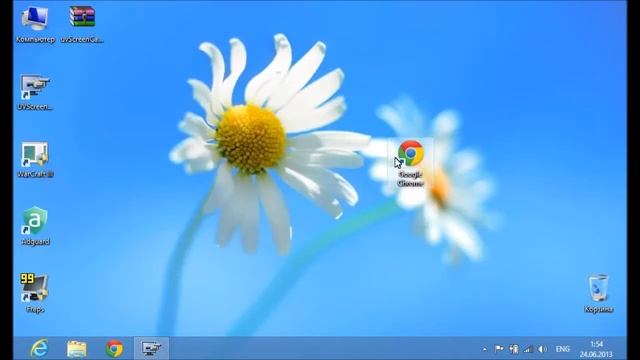Click the Компьютер icon label text
The image size is (640, 360).
[x=35, y=40]
